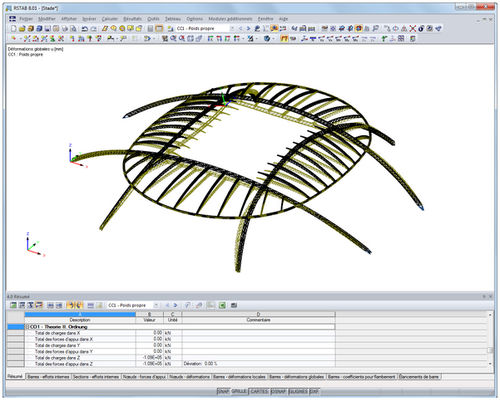Image resolution: width=500 pixels, height=401 pixels.
Task: Click the red X delete icon in top toolbar
Action: pyautogui.click(x=413, y=29)
